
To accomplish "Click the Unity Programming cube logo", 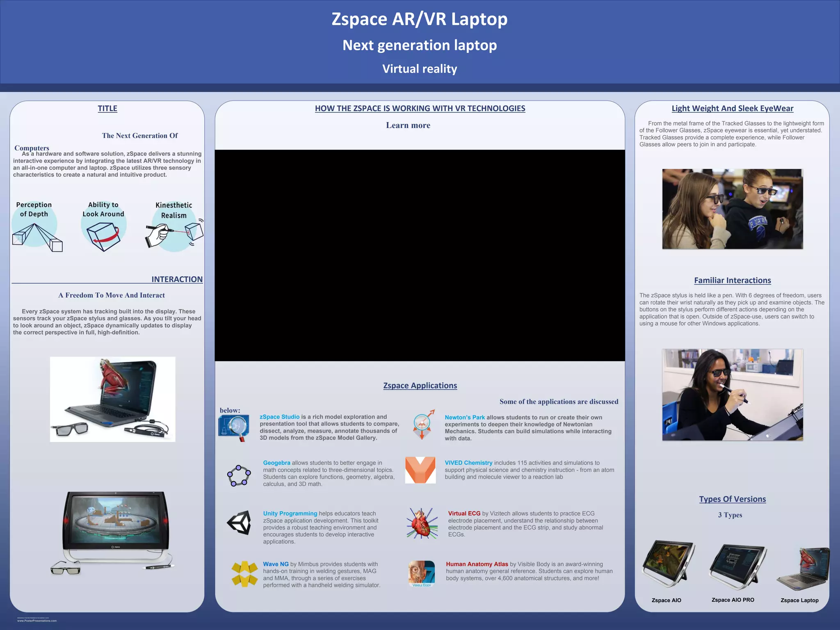I will 239,523.
